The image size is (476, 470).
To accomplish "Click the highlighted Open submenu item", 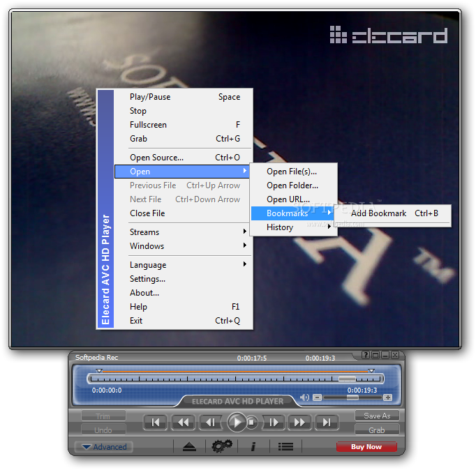I will [182, 172].
